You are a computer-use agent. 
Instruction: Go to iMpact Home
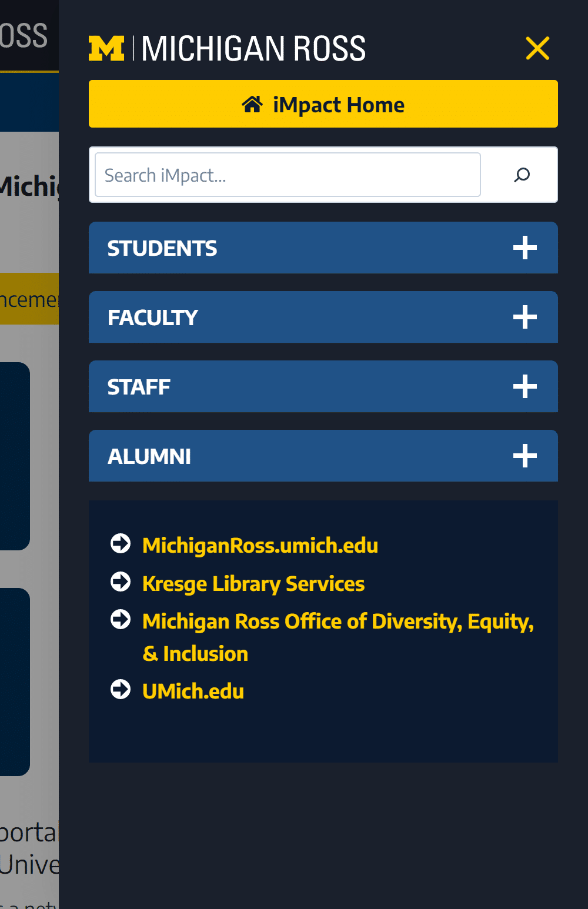click(323, 104)
